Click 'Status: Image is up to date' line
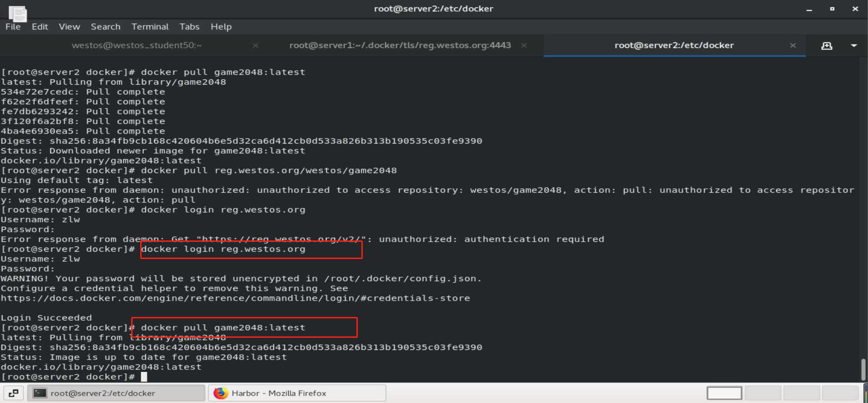Screen dimensions: 868x403 click(x=144, y=357)
